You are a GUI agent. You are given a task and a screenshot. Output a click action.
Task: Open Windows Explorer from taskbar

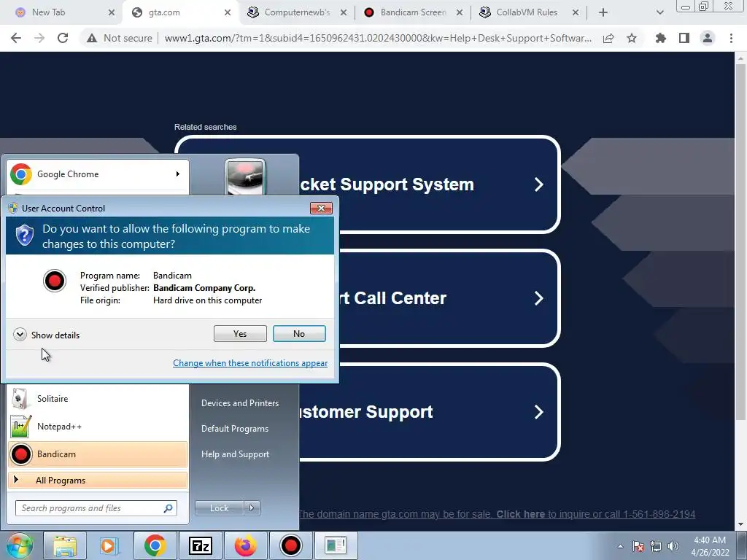tap(65, 545)
